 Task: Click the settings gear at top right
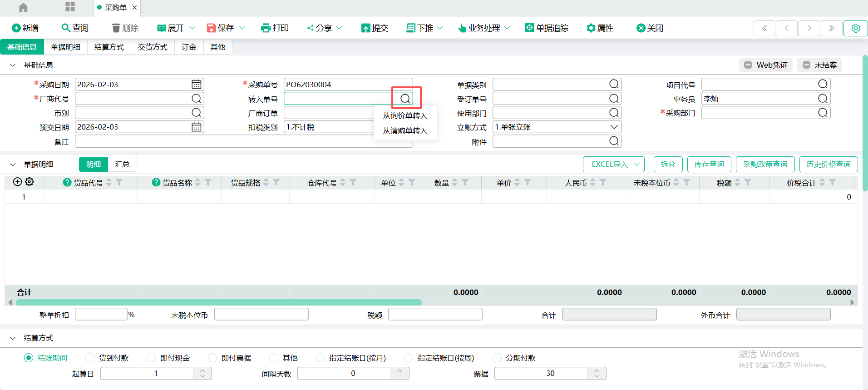(x=855, y=28)
